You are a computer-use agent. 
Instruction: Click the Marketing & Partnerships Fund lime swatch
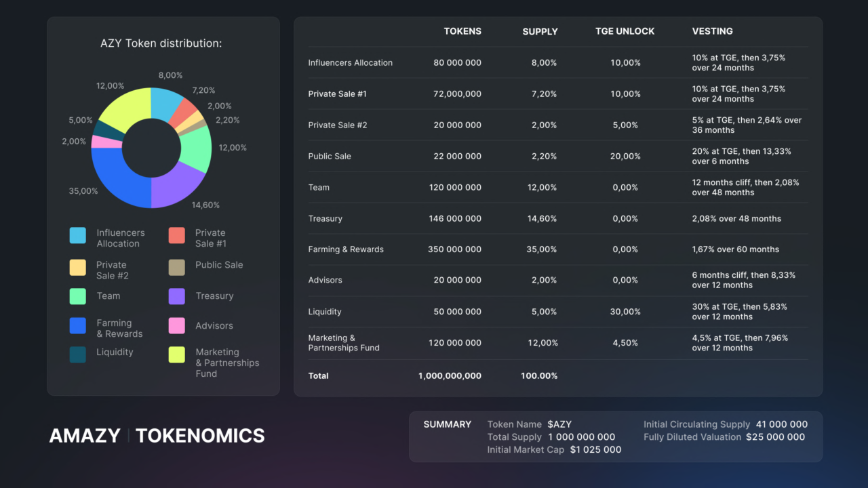click(177, 354)
